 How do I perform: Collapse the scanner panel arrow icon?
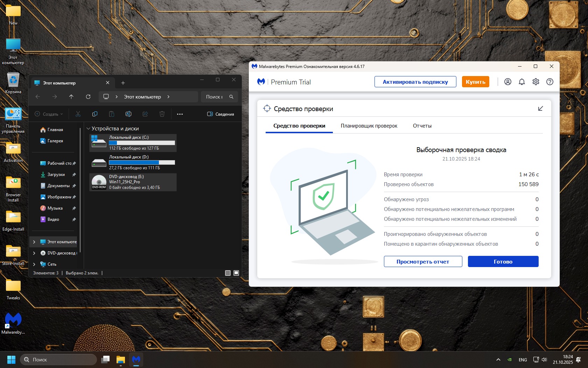coord(540,109)
